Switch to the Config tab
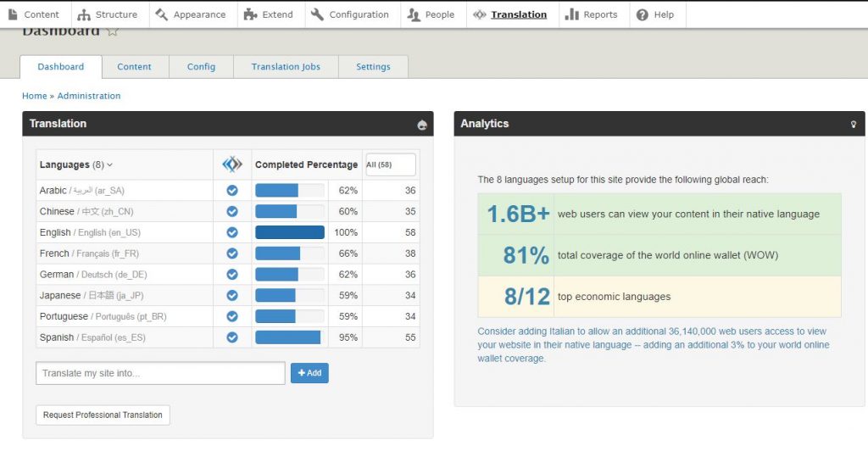 coord(201,67)
